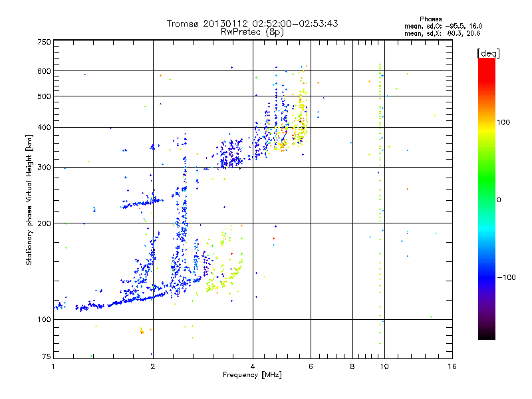Viewport: 532px width, 399px height.
Task: Click the colorbar tick label '-100'
Action: pyautogui.click(x=506, y=277)
